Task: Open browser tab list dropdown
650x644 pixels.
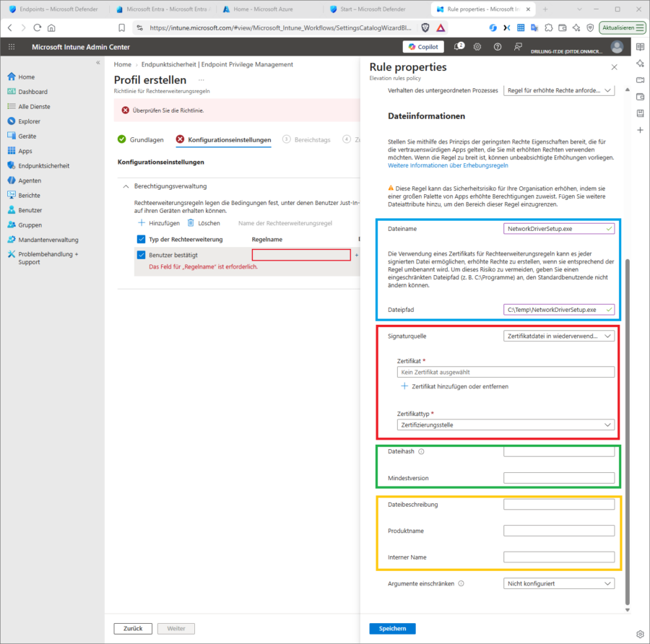Action: [x=579, y=9]
